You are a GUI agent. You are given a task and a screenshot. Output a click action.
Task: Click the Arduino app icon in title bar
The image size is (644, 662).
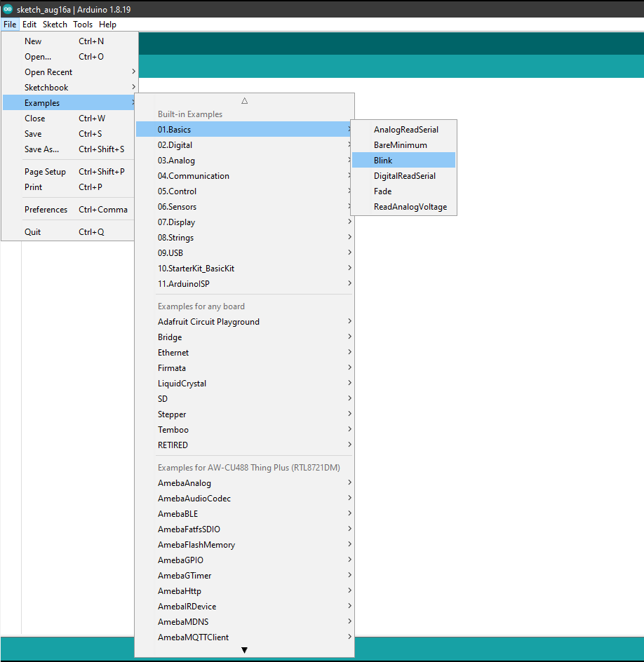pyautogui.click(x=8, y=9)
